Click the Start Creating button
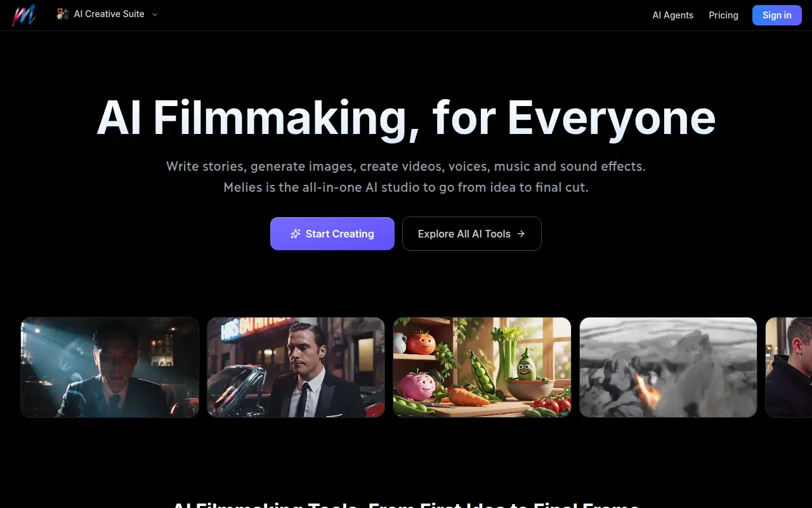Screen dimensions: 812x508 click(332, 234)
